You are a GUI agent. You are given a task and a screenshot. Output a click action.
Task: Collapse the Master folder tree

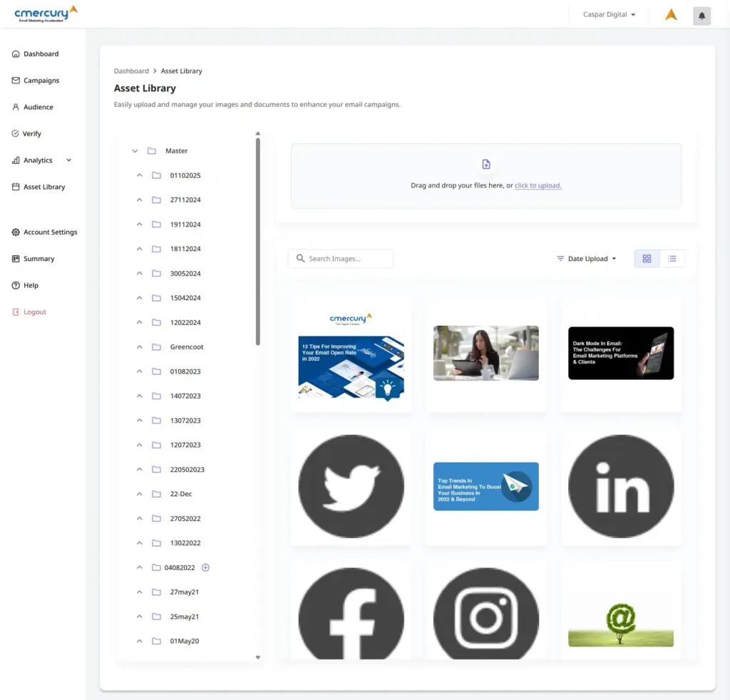pos(135,151)
